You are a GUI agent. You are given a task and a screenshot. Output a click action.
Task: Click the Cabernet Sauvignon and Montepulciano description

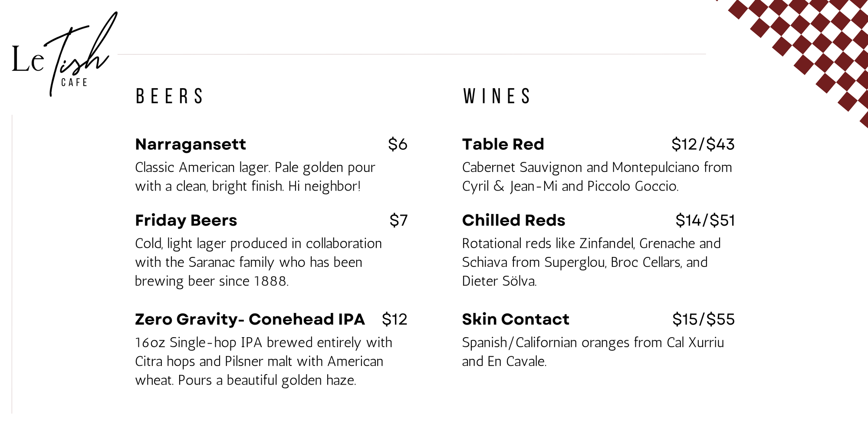[597, 177]
